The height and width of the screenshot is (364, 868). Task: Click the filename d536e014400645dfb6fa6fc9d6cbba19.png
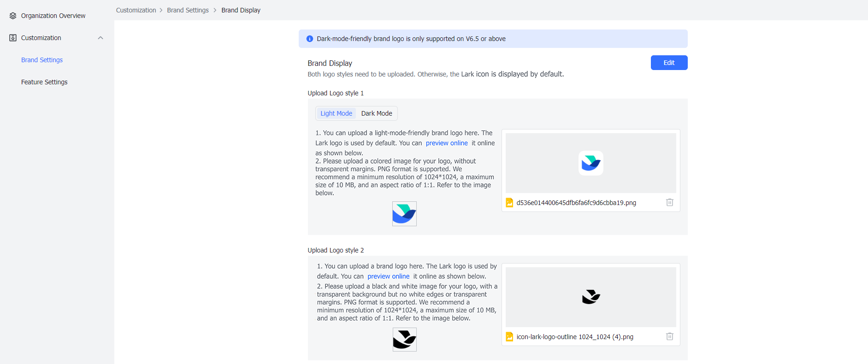pyautogui.click(x=576, y=203)
